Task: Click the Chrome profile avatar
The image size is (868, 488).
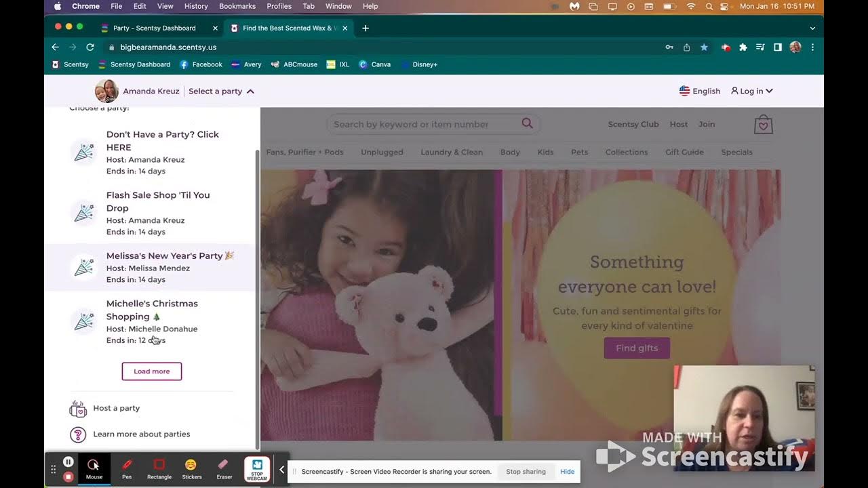Action: point(795,47)
